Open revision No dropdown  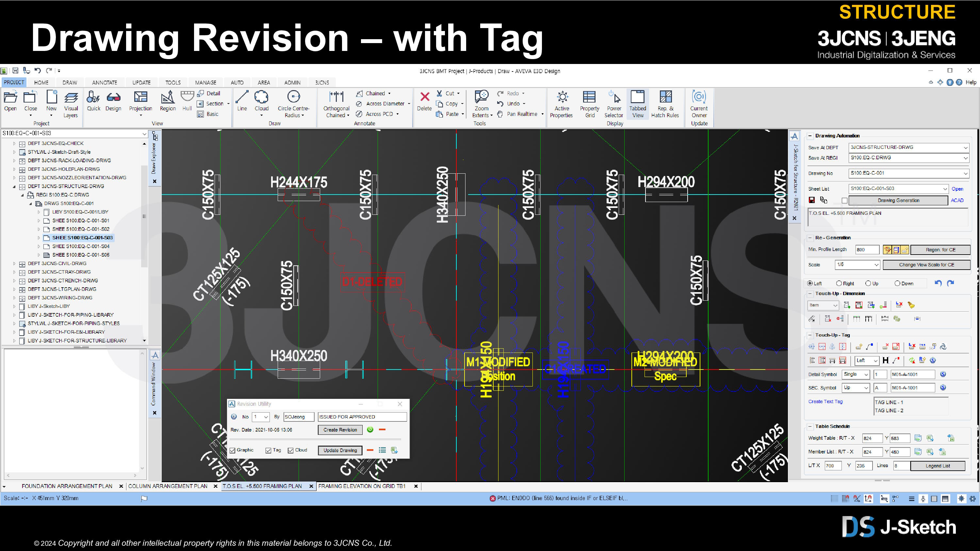pos(266,417)
